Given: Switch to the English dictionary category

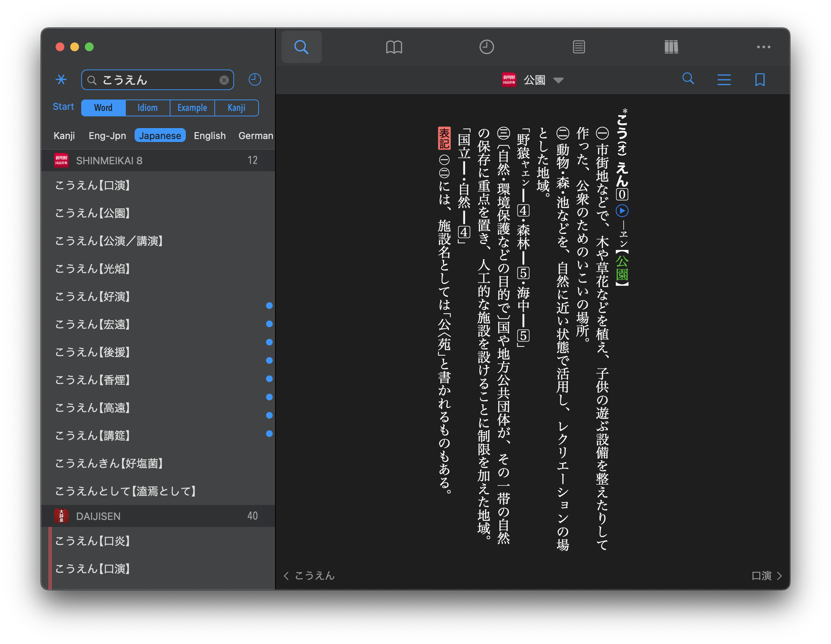Looking at the screenshot, I should 210,135.
